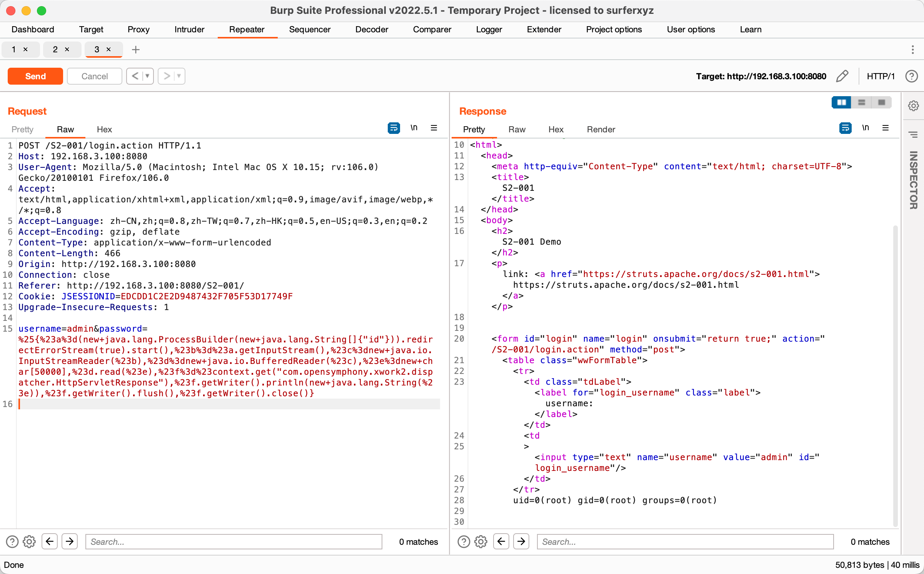The height and width of the screenshot is (574, 924).
Task: Switch to the Intruder tab
Action: tap(189, 30)
